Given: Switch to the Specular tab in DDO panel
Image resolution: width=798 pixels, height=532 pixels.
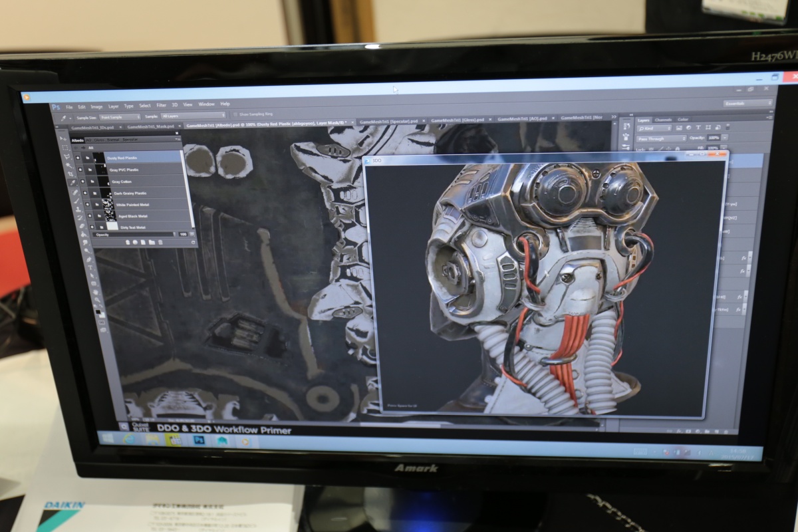Looking at the screenshot, I should (130, 140).
